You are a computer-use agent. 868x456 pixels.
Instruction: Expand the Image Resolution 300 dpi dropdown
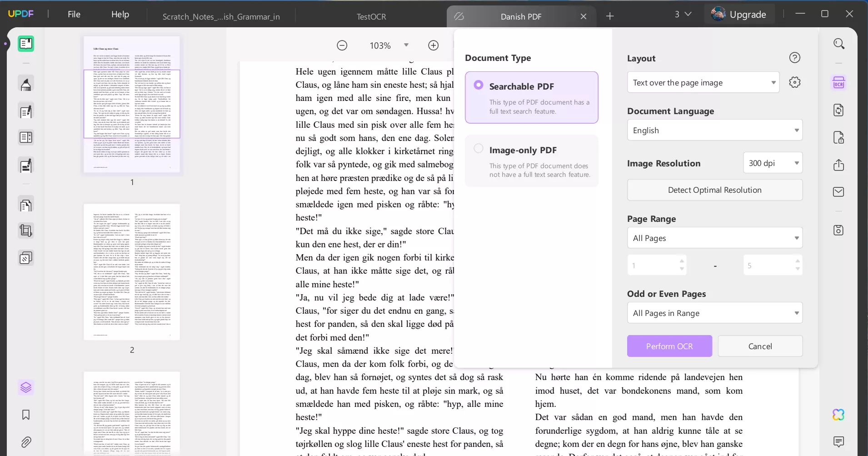click(x=773, y=163)
